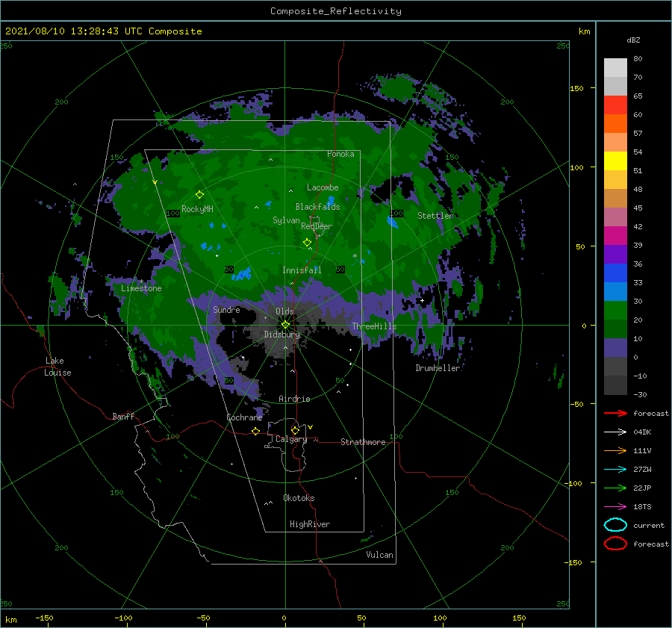672x628 pixels.
Task: Click the yellow diamond marker above RockyMH
Action: pyautogui.click(x=199, y=195)
